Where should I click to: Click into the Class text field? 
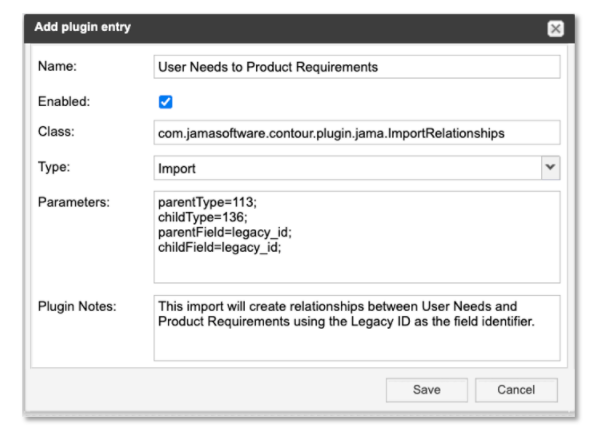[357, 133]
